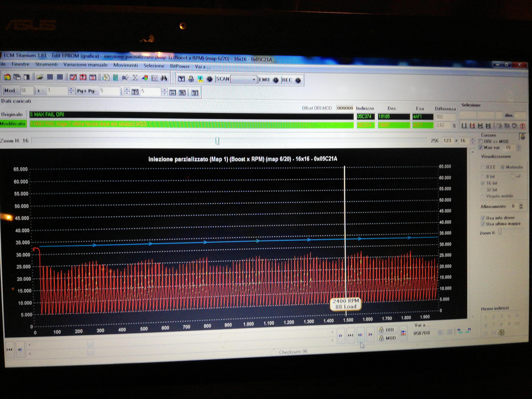Click the home icon in toolbar

pyautogui.click(x=7, y=77)
